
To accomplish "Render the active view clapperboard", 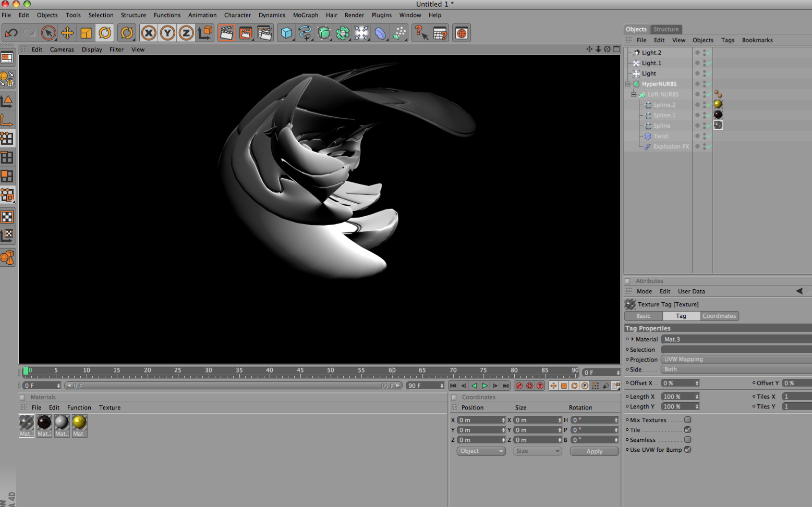I will (227, 33).
